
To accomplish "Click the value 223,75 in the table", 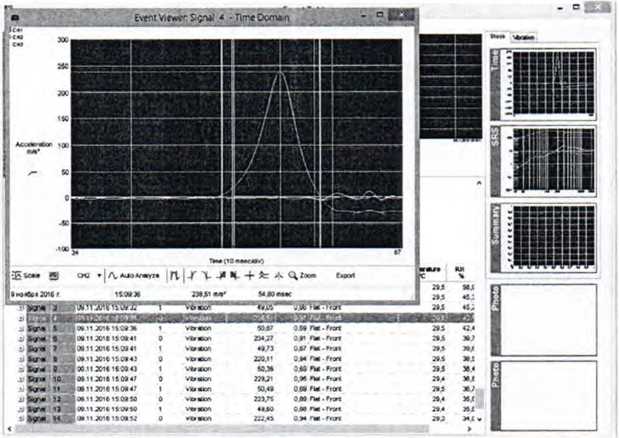I will point(264,399).
